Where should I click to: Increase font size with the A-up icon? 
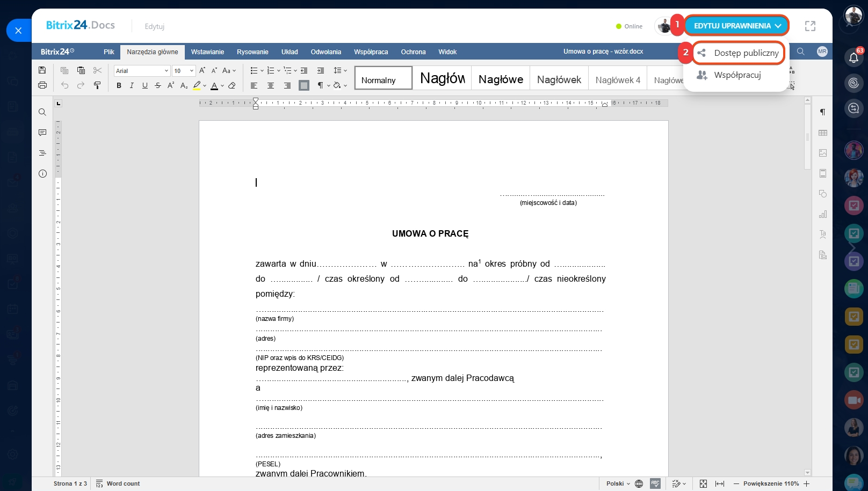click(202, 70)
